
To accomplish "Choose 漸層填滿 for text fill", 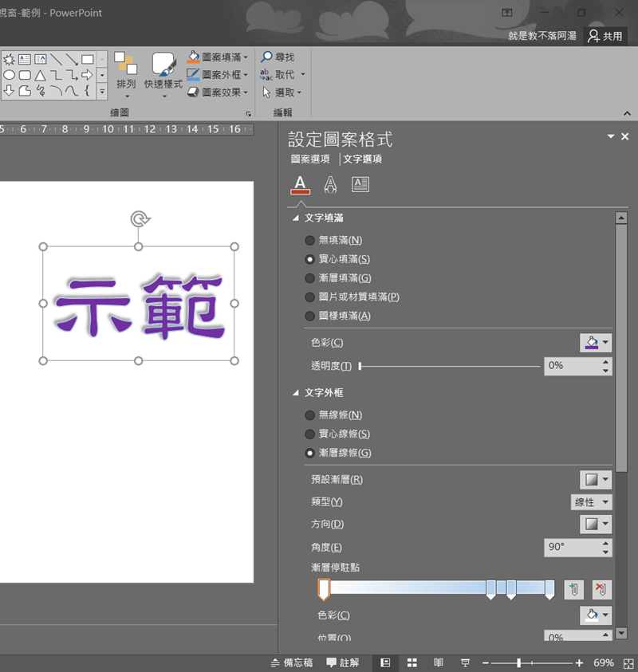I will coord(309,278).
